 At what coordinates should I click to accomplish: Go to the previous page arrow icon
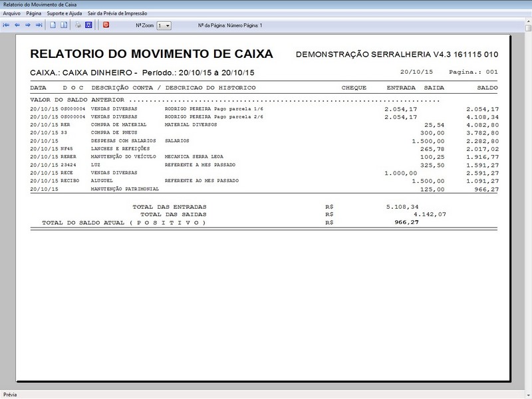17,25
